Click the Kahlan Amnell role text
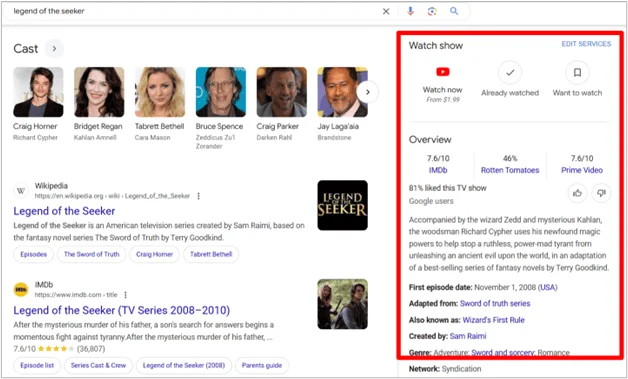The image size is (628, 379). [x=95, y=138]
